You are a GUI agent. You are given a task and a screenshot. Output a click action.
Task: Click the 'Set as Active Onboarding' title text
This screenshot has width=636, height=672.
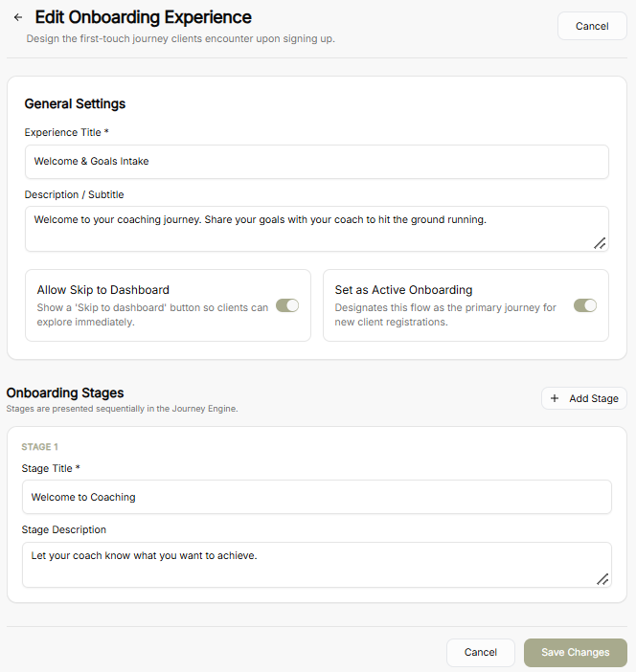click(403, 290)
